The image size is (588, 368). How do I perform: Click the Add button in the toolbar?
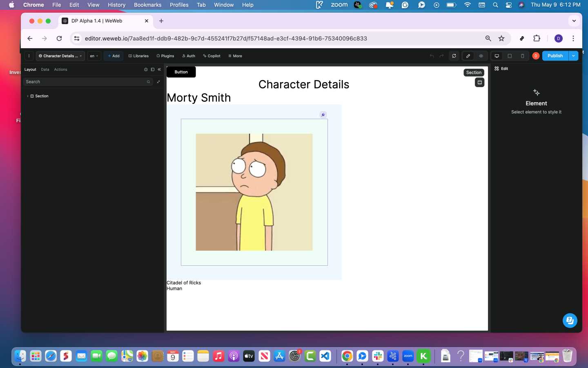(x=114, y=56)
